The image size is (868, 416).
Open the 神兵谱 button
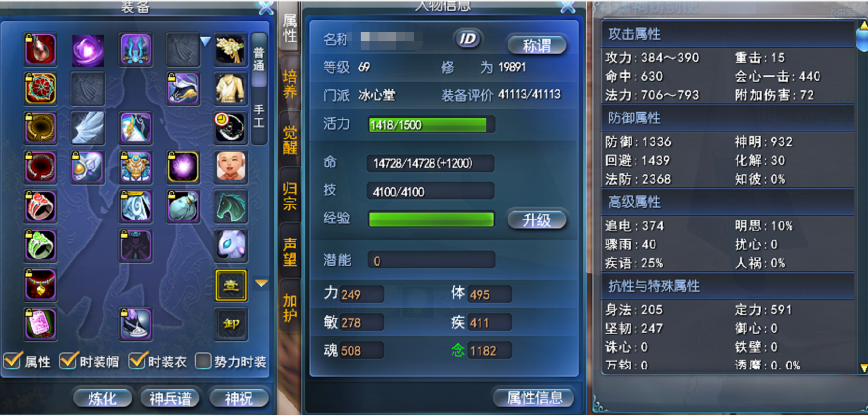coord(170,398)
